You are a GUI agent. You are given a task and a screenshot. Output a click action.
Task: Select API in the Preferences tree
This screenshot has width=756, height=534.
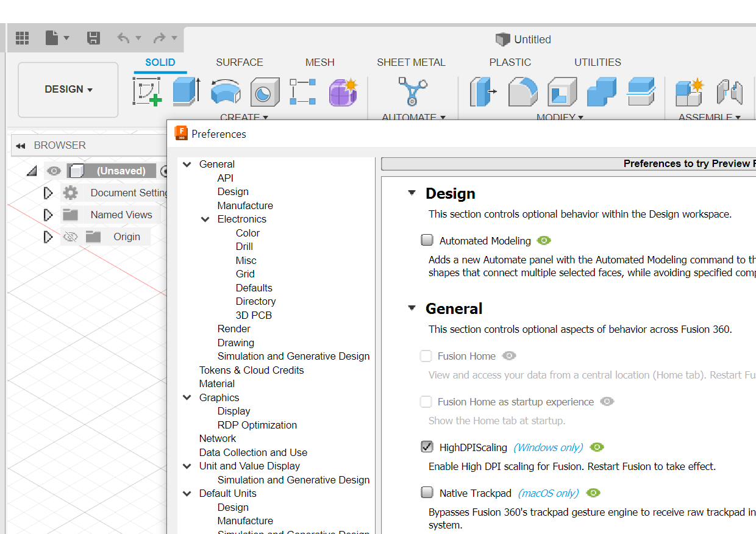(226, 178)
